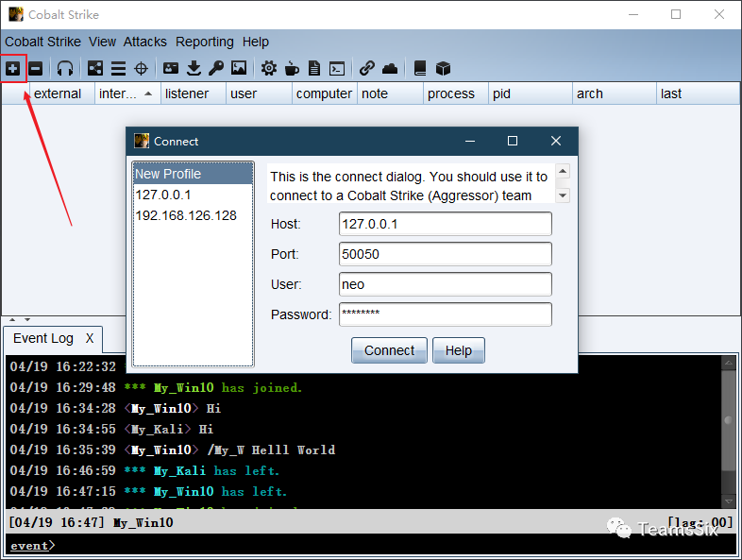Click the event log scrollbar thumb
The image size is (742, 560).
pyautogui.click(x=729, y=420)
